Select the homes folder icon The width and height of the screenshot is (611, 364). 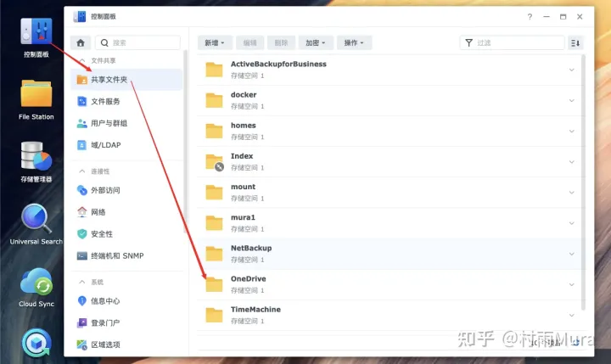tap(214, 131)
